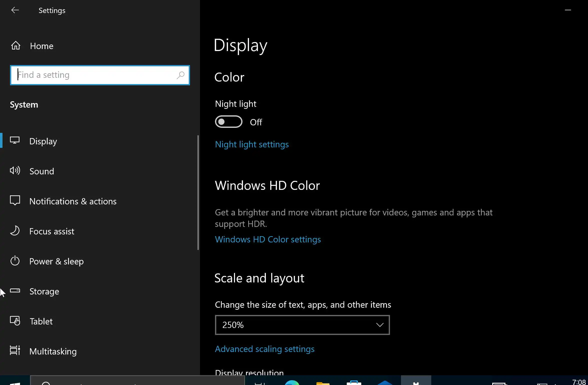588x385 pixels.
Task: Open Advanced scaling settings link
Action: click(x=264, y=349)
